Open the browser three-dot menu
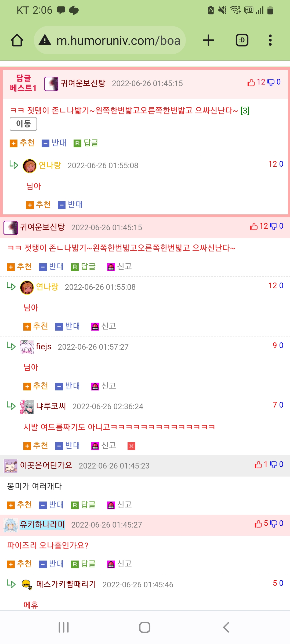The width and height of the screenshot is (290, 644). (270, 40)
